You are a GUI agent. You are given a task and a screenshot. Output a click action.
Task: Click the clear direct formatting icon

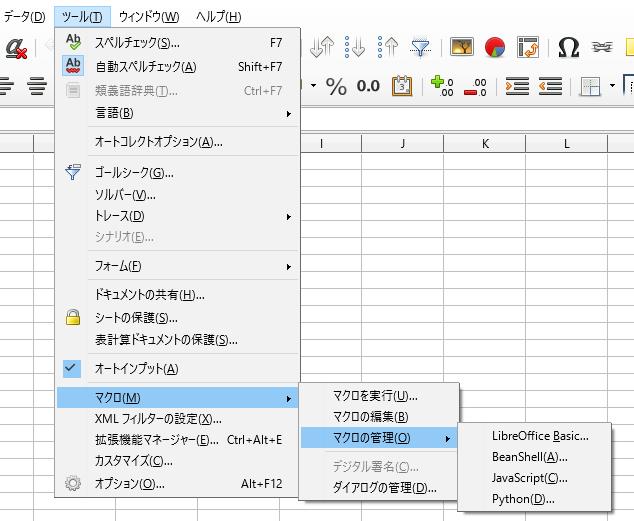point(16,49)
